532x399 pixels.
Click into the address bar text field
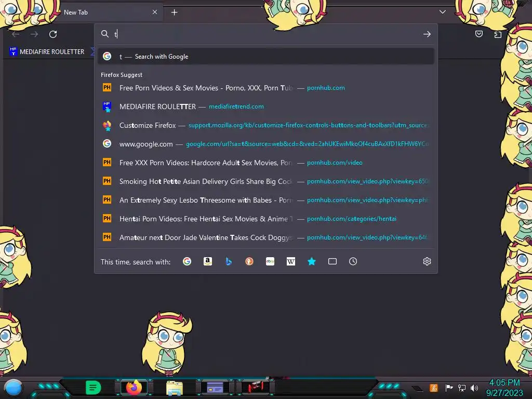pyautogui.click(x=267, y=34)
